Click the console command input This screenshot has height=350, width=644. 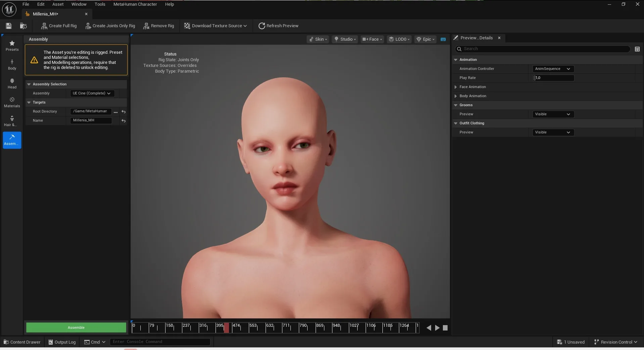pyautogui.click(x=160, y=342)
